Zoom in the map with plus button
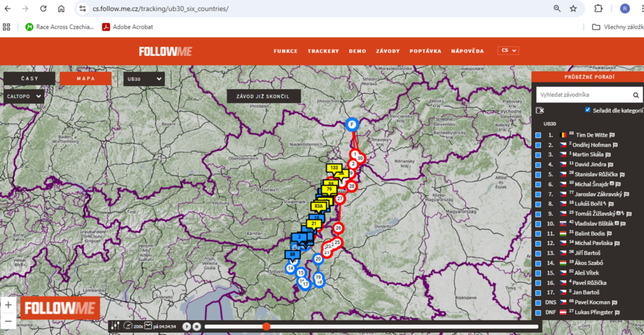 pyautogui.click(x=8, y=305)
